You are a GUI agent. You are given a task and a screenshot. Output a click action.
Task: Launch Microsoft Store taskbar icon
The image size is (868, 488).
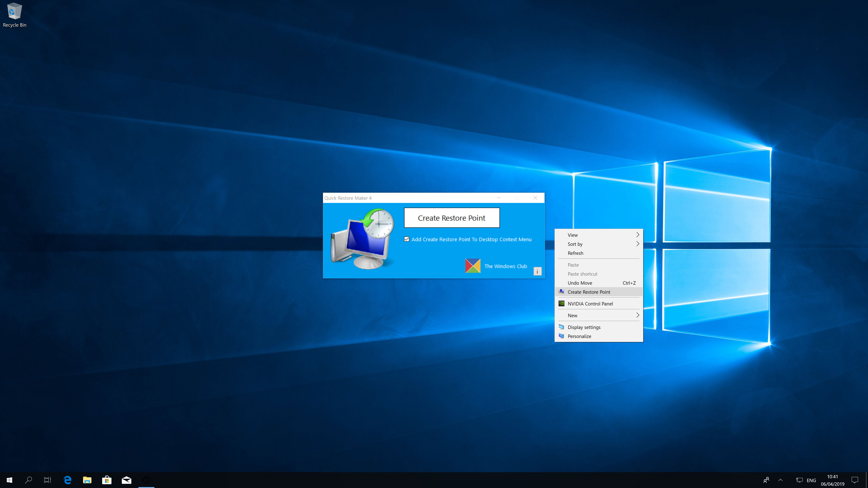coord(107,480)
